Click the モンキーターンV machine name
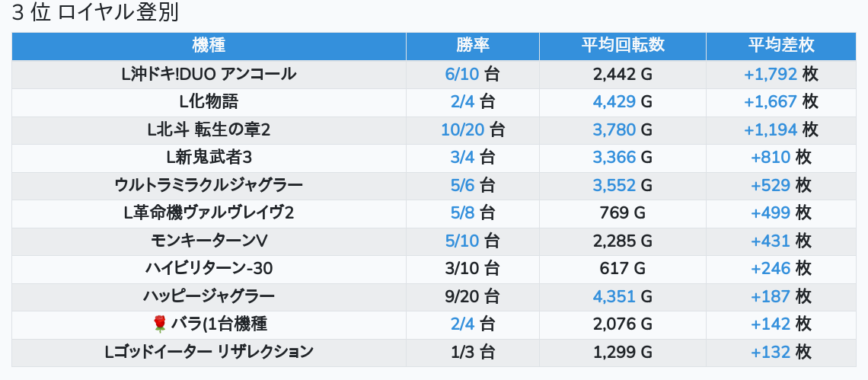The height and width of the screenshot is (380, 868). pyautogui.click(x=209, y=241)
